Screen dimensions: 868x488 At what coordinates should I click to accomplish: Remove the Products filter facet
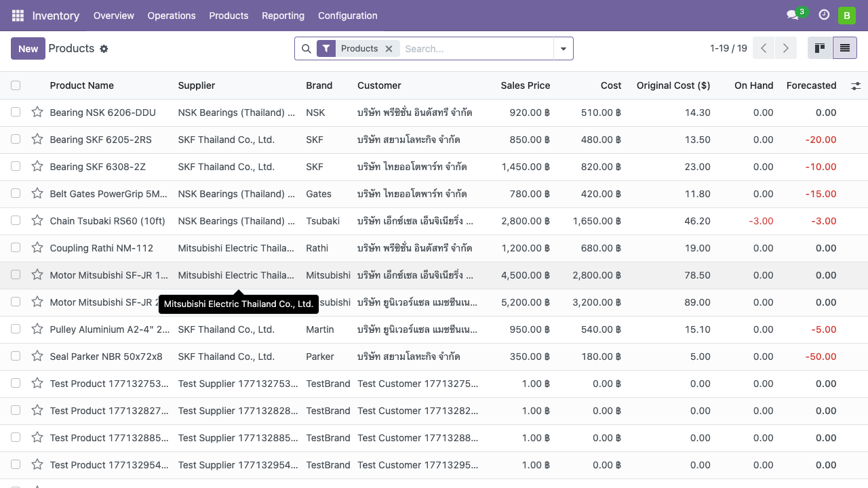click(x=389, y=49)
